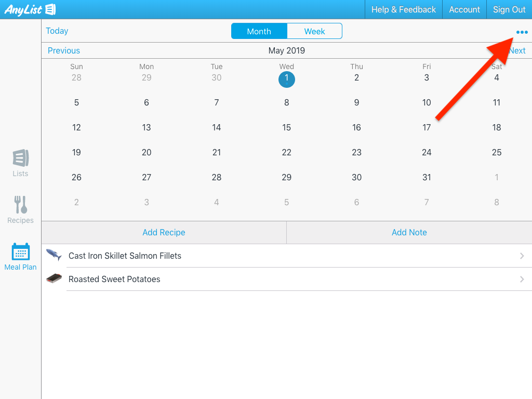
Task: Open the three-dot more options menu
Action: coord(522,32)
